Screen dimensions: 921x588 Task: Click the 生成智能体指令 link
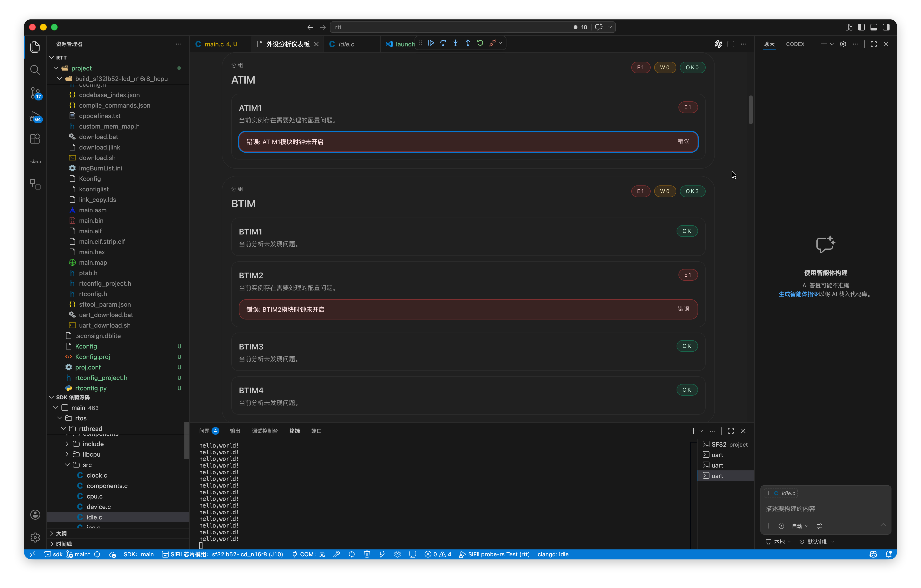pos(798,294)
